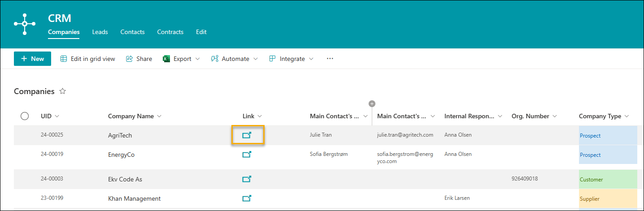Open the Main Contact's email column menu
Viewport: 644px width, 211px height.
pyautogui.click(x=406, y=116)
